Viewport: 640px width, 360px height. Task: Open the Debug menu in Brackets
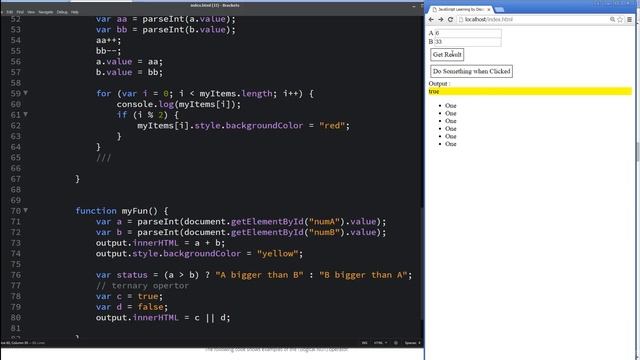click(x=62, y=12)
